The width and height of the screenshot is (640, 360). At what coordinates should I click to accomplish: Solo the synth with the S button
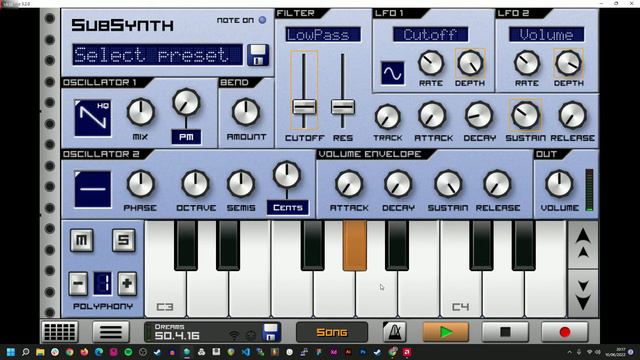coord(124,240)
